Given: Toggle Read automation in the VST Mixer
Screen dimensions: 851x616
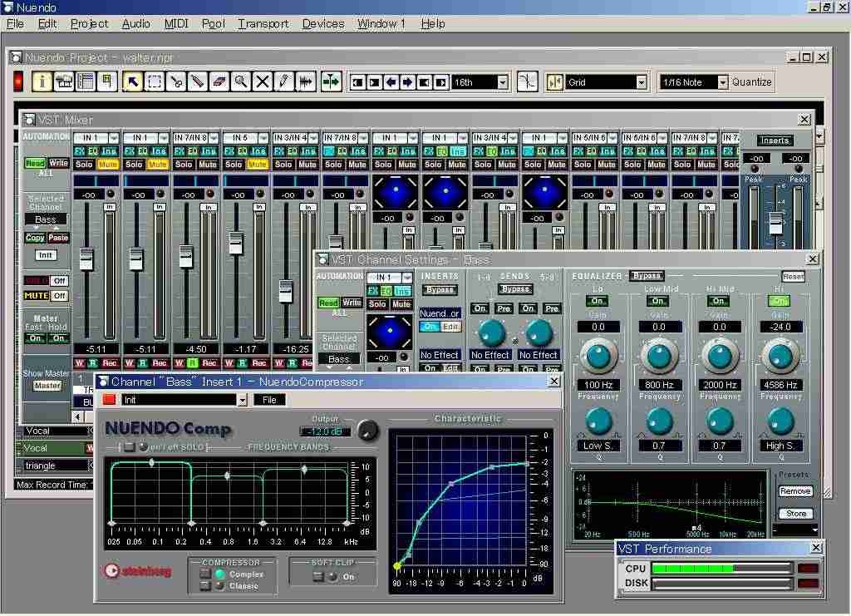Looking at the screenshot, I should pyautogui.click(x=35, y=163).
